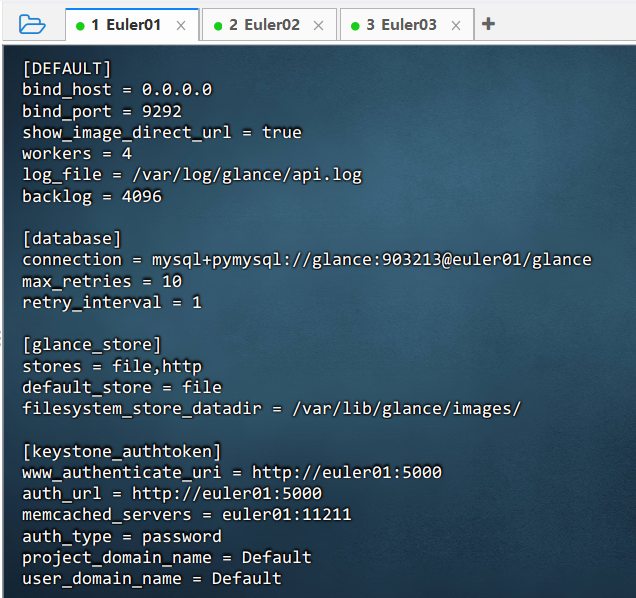This screenshot has width=636, height=598.
Task: Click the filesystem_store_datadir line
Action: tap(271, 409)
